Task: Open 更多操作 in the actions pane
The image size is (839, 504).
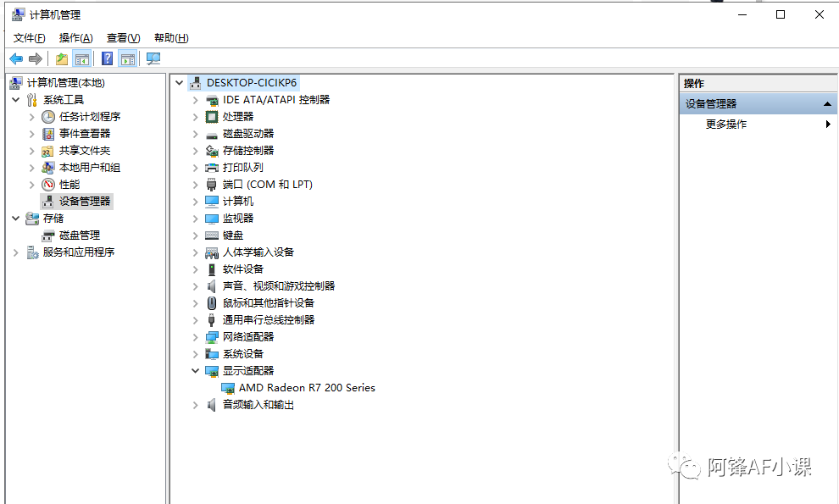Action: pos(726,124)
